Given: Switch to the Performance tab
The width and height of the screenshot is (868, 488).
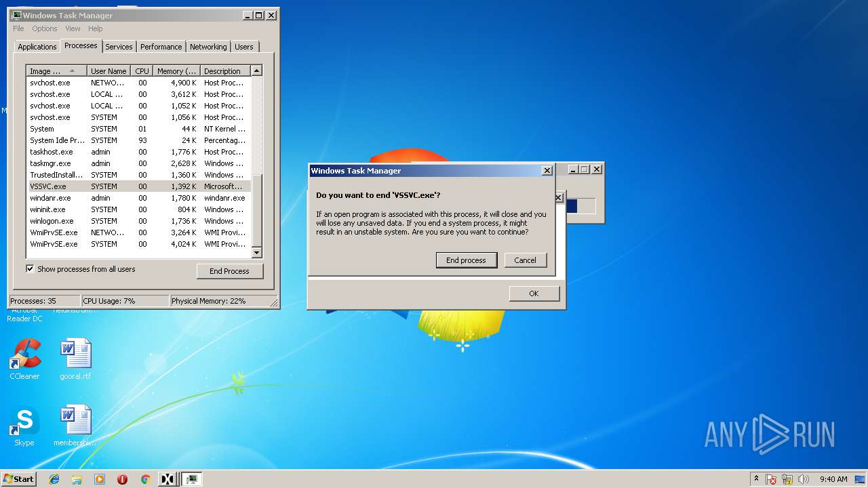Looking at the screenshot, I should pos(161,47).
